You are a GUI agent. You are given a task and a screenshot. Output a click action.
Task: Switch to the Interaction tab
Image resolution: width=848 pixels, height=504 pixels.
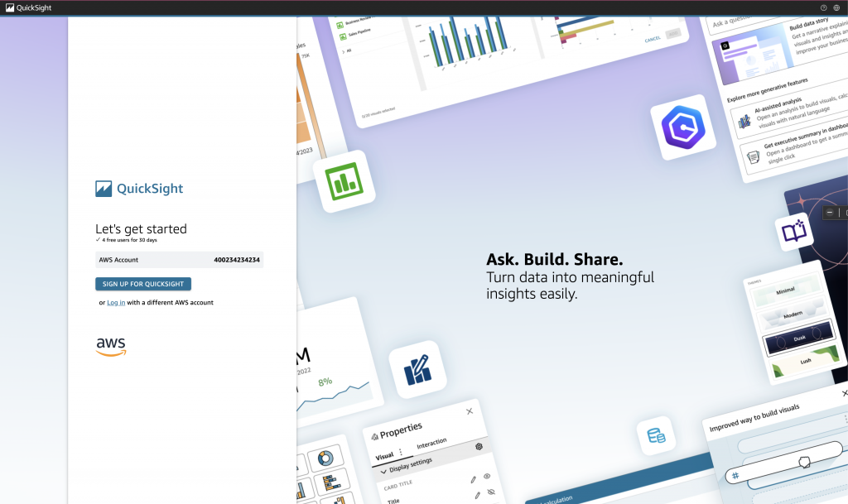[x=431, y=443]
